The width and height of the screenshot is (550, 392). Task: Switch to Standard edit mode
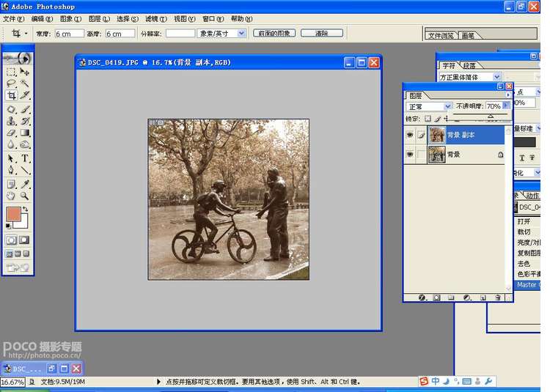[x=11, y=240]
